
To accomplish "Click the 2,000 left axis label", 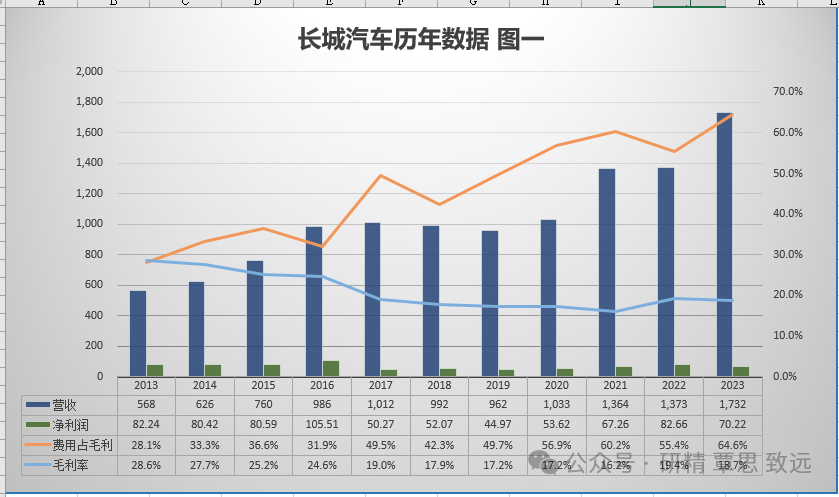I will [89, 71].
